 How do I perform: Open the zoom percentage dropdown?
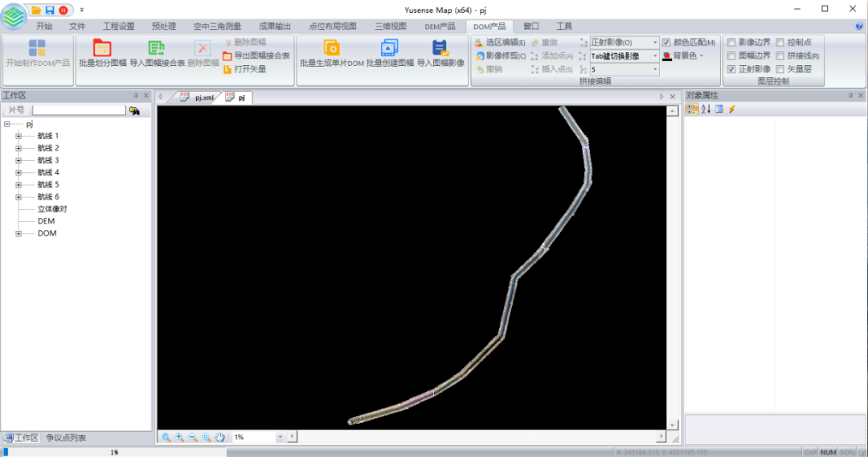tap(280, 437)
